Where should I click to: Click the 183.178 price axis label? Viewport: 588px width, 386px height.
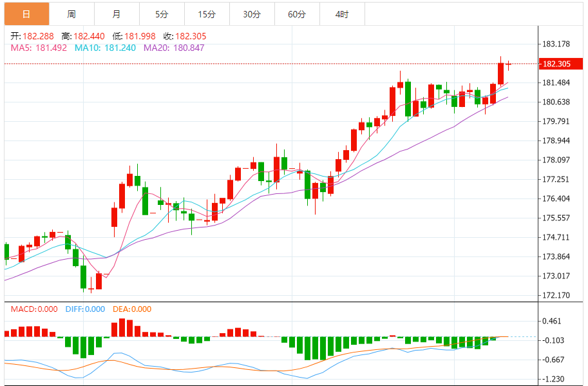coord(556,44)
